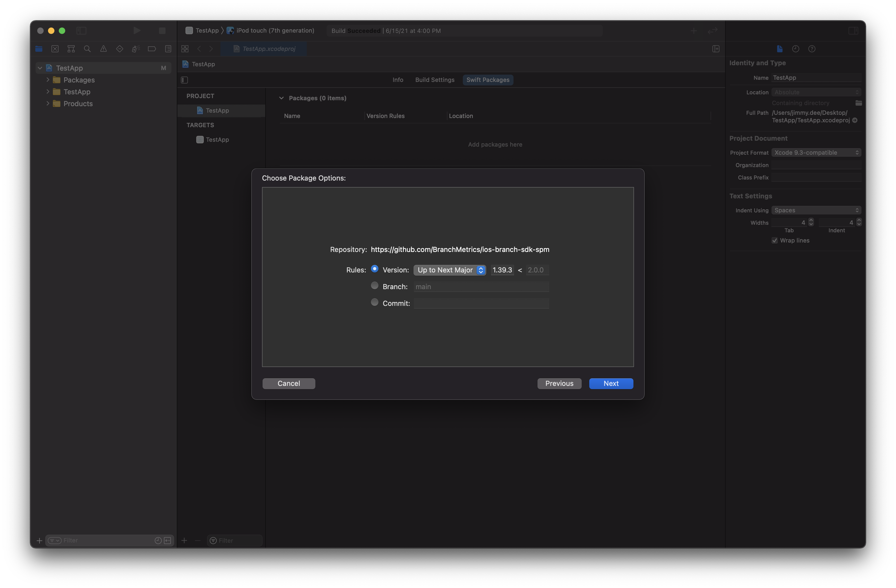The image size is (896, 588).
Task: Show the History inspector
Action: pos(795,49)
